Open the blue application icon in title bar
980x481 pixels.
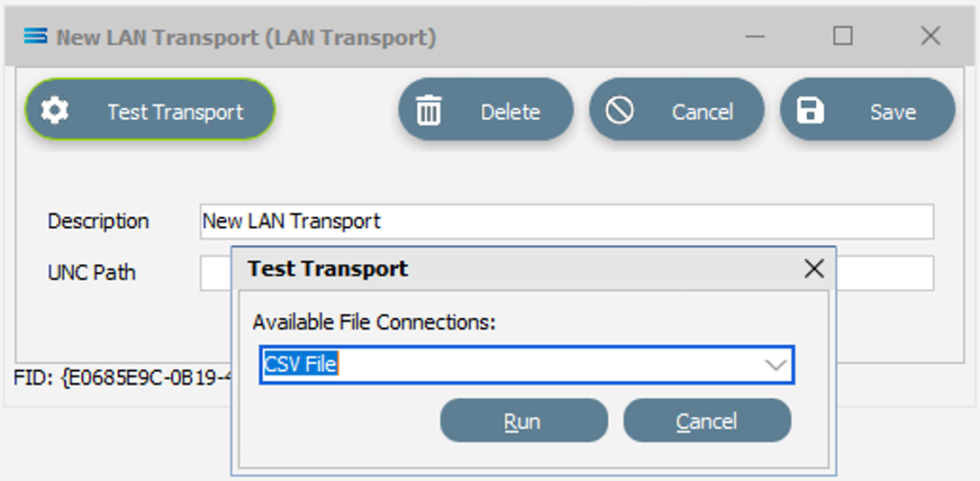click(x=36, y=37)
